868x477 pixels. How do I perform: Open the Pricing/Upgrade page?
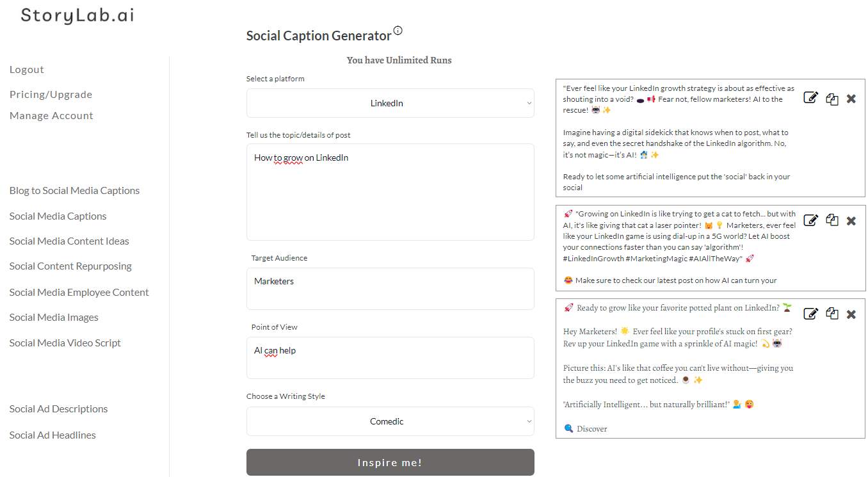pos(51,95)
